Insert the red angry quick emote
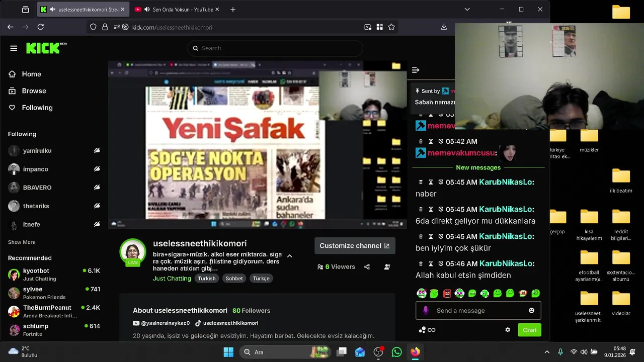 pos(447,293)
